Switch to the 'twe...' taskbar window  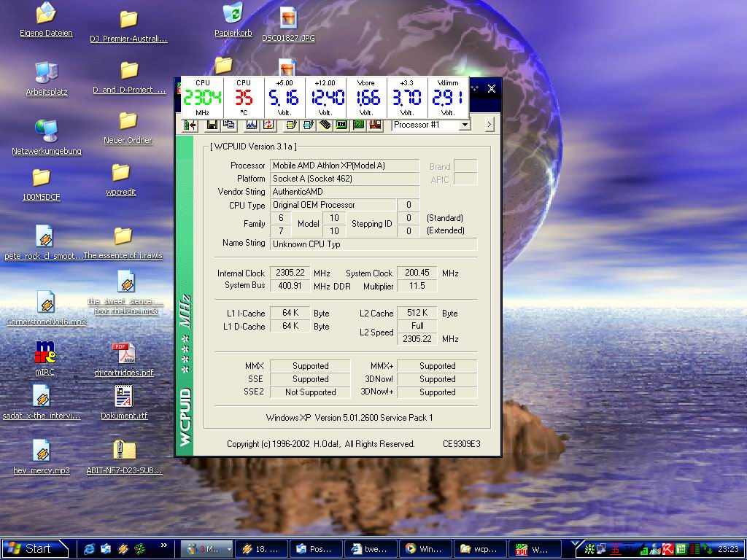(x=371, y=549)
